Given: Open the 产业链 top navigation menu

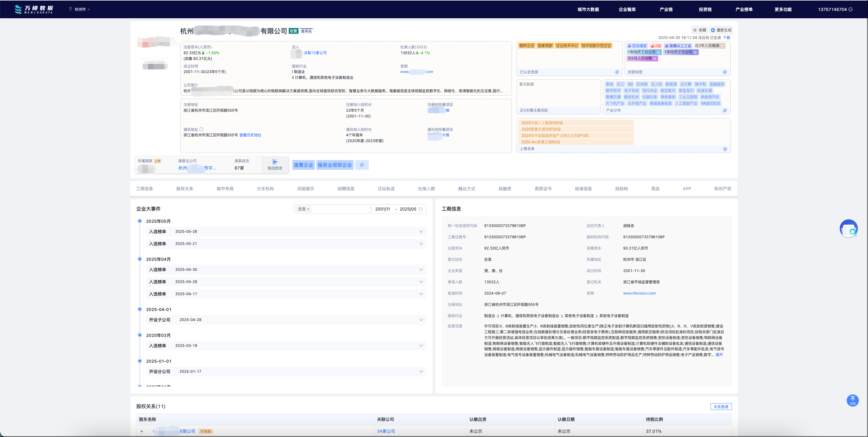Looking at the screenshot, I should [x=666, y=9].
